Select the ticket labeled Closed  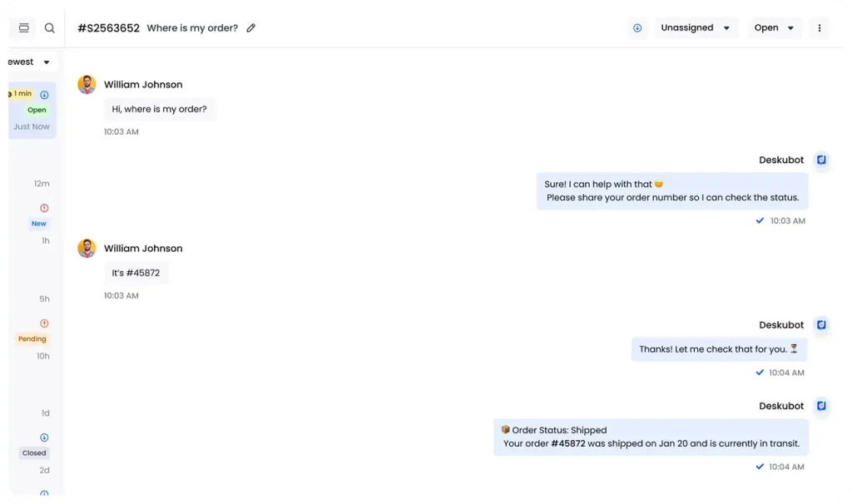32,441
